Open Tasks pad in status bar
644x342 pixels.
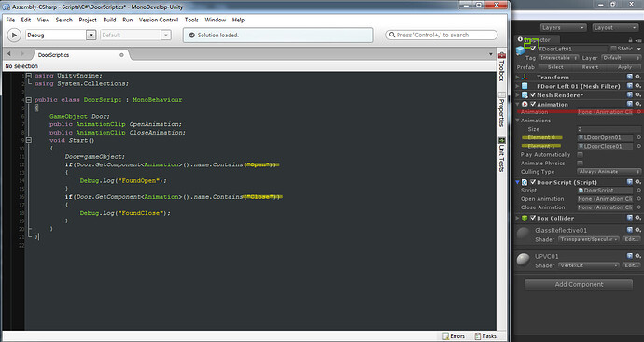coord(485,336)
